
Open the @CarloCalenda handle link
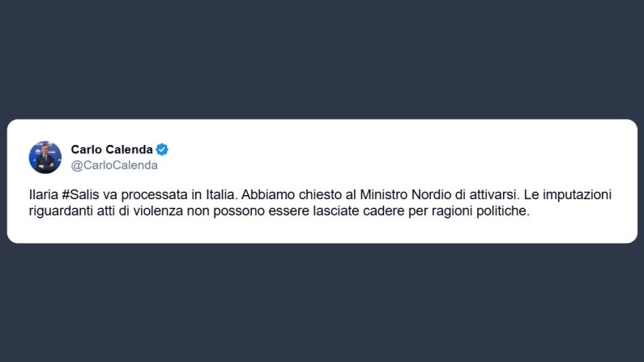[x=114, y=165]
